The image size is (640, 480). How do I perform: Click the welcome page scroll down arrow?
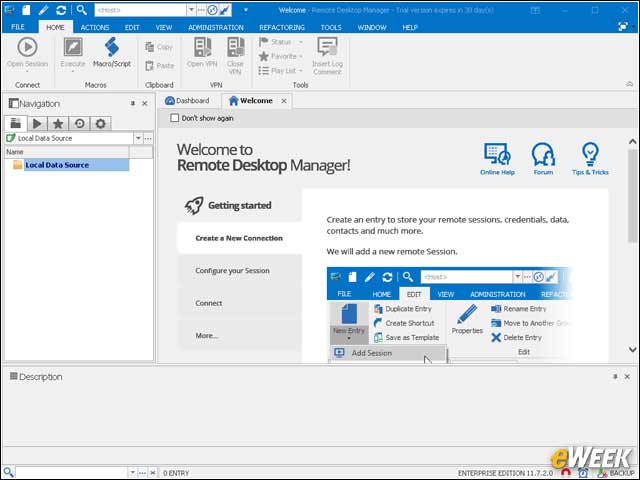pos(632,349)
